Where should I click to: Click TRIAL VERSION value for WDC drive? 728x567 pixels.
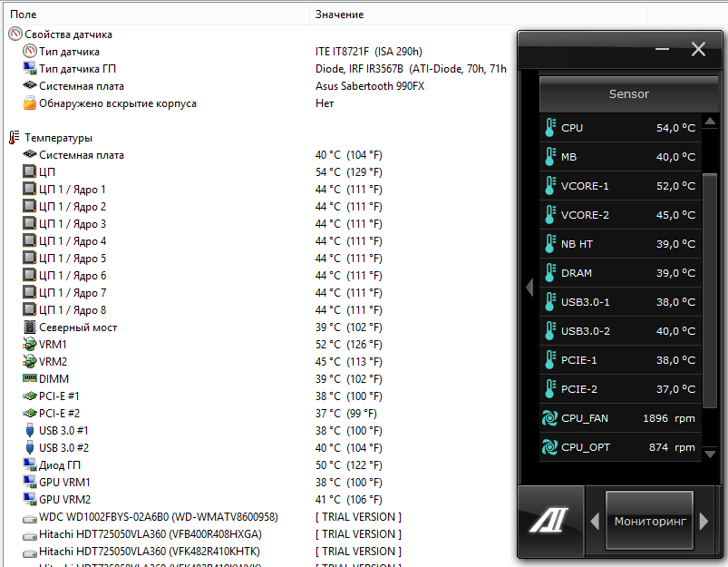(358, 516)
